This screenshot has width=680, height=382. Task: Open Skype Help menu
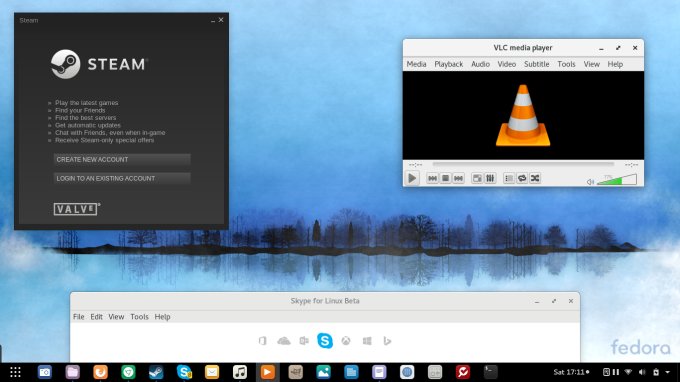[162, 317]
